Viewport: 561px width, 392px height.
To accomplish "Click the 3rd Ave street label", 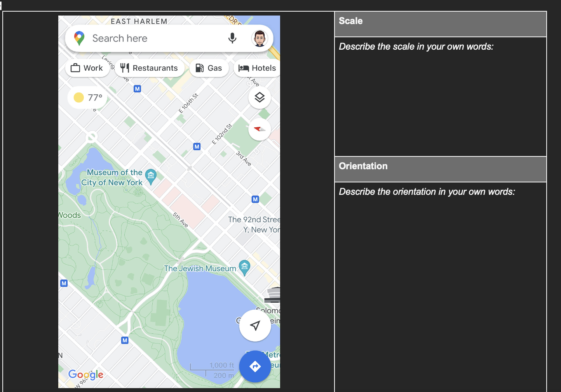I will (244, 158).
